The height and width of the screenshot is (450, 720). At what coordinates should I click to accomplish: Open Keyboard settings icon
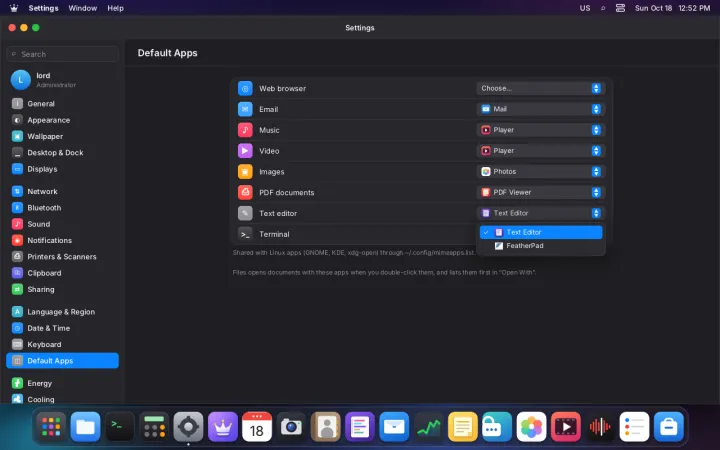(x=17, y=344)
